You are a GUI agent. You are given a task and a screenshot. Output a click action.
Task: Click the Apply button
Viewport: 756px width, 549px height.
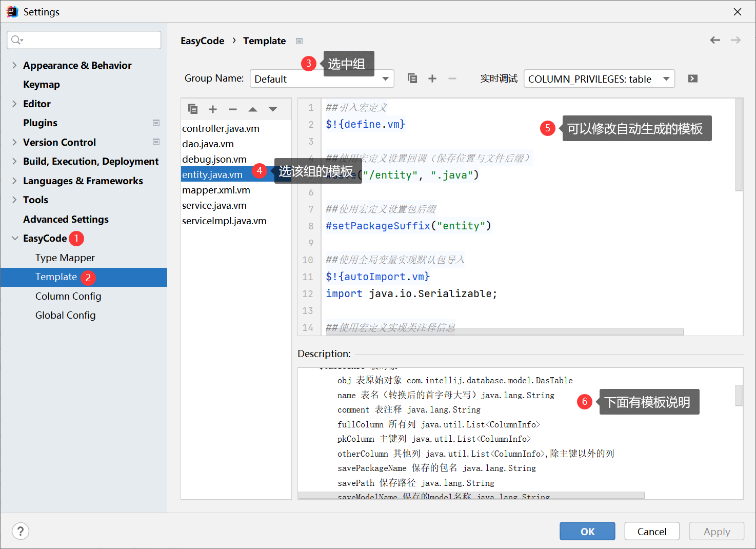[x=717, y=531]
